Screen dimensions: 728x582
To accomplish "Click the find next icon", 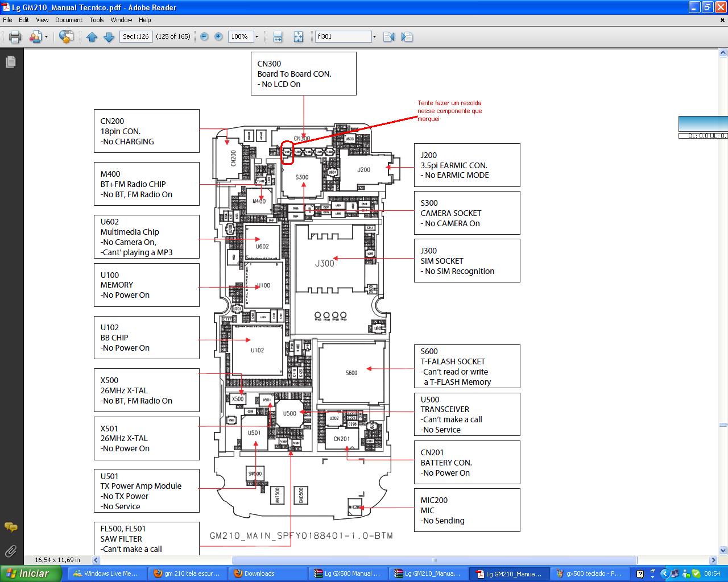I will 407,37.
